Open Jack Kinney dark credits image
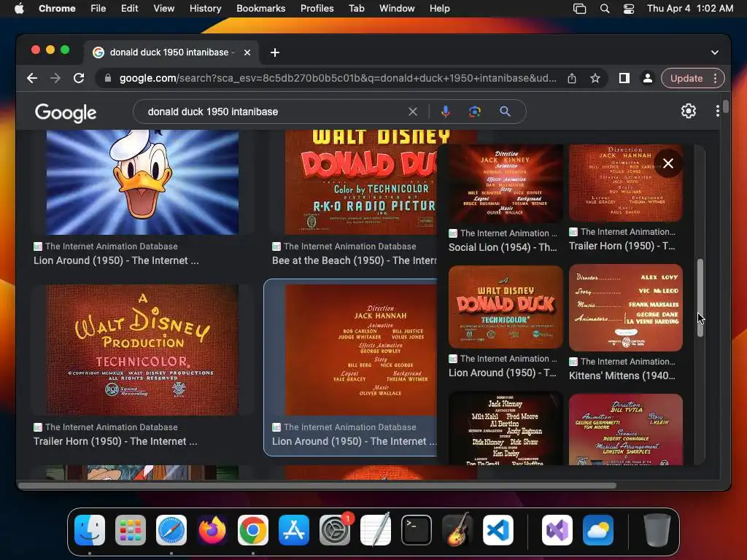 (506, 428)
